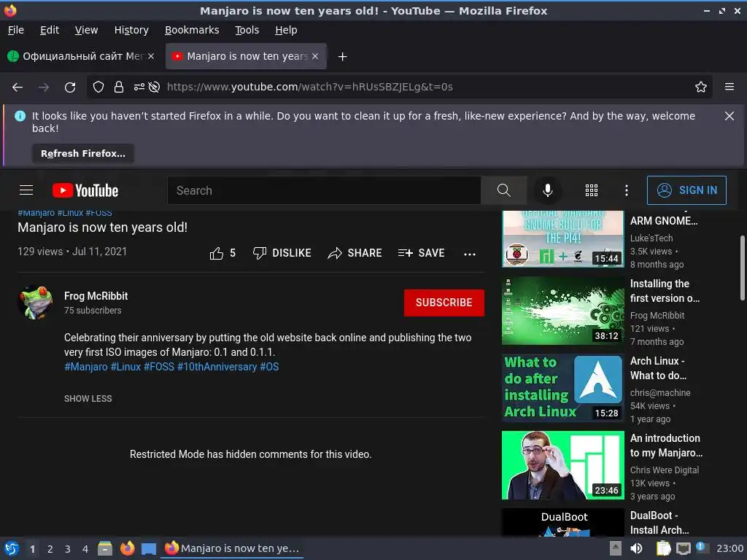Click the SIGN IN button
This screenshot has width=747, height=560.
[x=686, y=190]
